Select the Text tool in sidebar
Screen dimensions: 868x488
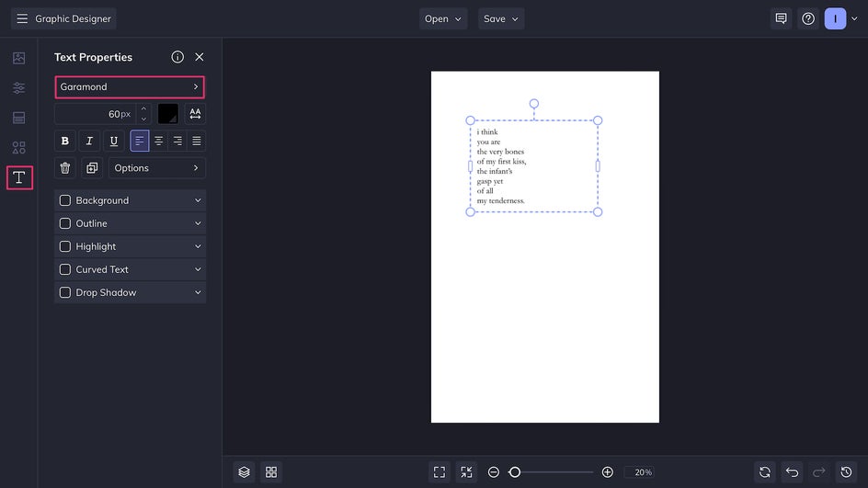[19, 177]
